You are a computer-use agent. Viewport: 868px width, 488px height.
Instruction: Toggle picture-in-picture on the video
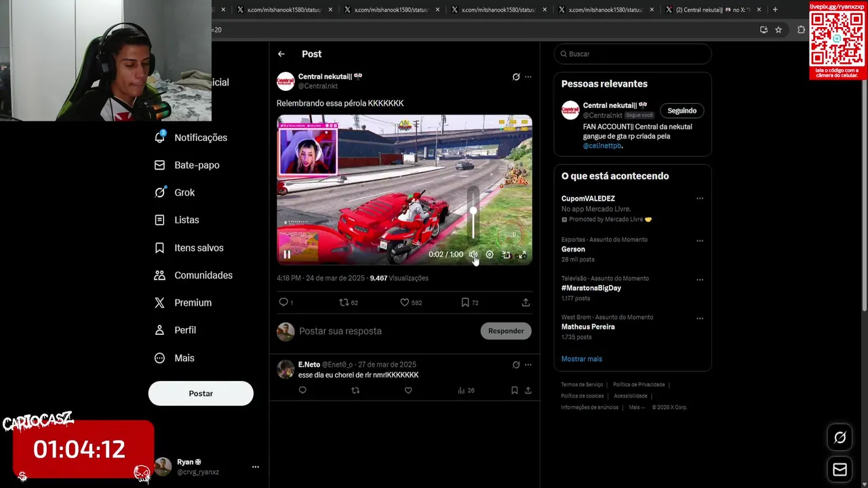(x=506, y=255)
